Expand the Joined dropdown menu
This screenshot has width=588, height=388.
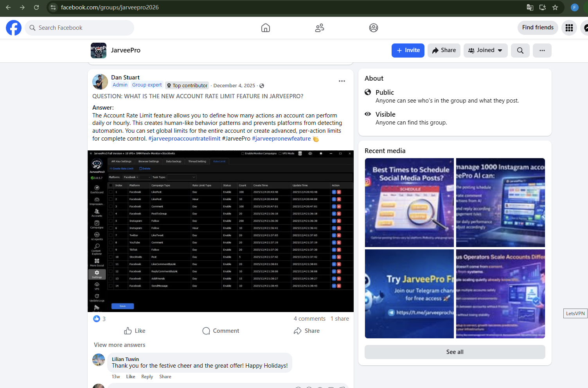tap(486, 51)
